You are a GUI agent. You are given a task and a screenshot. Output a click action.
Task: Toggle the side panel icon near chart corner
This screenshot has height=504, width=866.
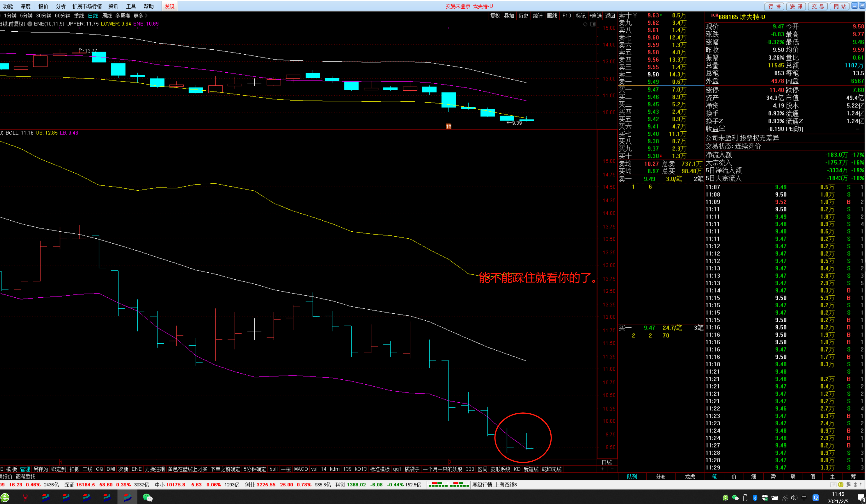[593, 24]
